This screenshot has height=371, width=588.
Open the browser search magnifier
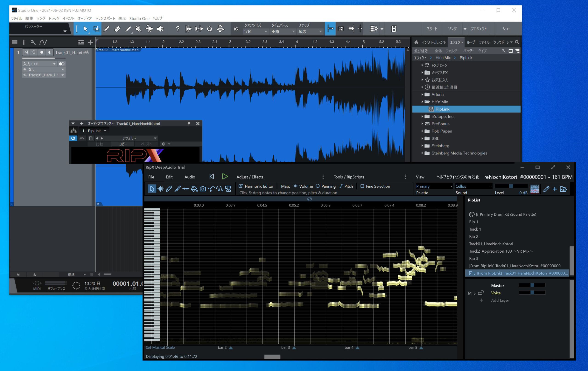tap(517, 42)
